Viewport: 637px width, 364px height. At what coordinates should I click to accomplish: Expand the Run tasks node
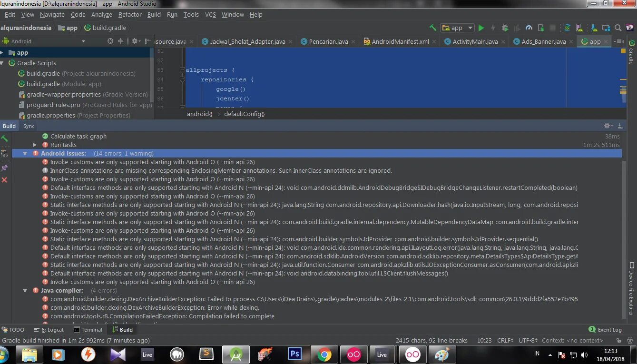coord(34,145)
